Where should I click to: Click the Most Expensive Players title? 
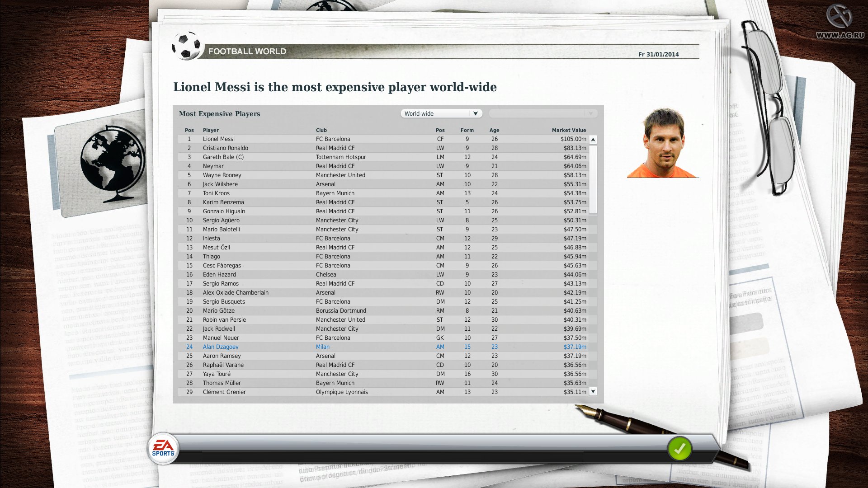219,114
